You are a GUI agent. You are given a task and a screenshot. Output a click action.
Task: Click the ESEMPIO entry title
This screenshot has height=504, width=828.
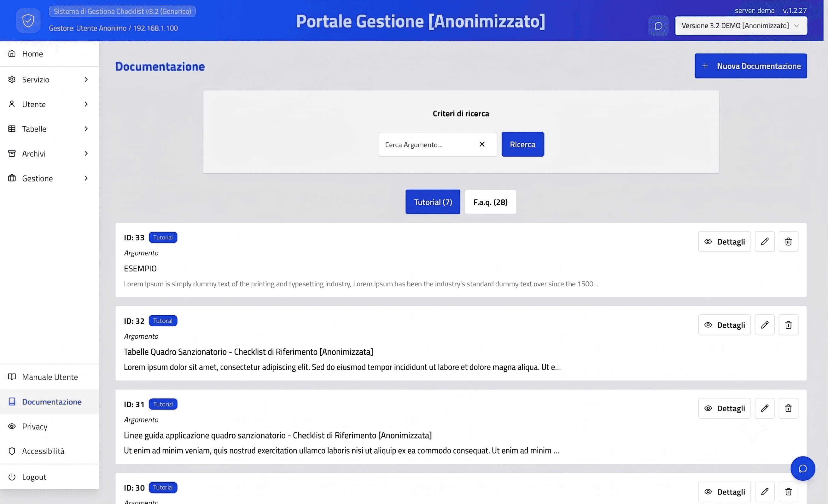(140, 268)
